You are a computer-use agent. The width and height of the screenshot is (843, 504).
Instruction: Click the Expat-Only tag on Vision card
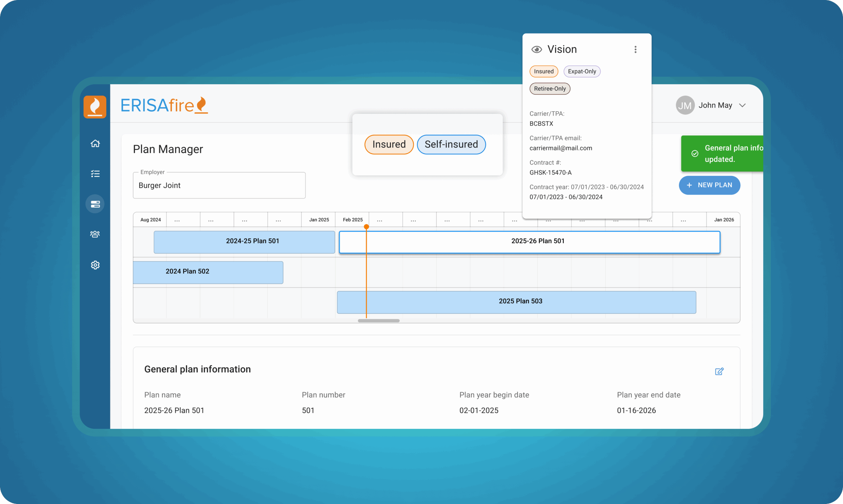pos(582,71)
